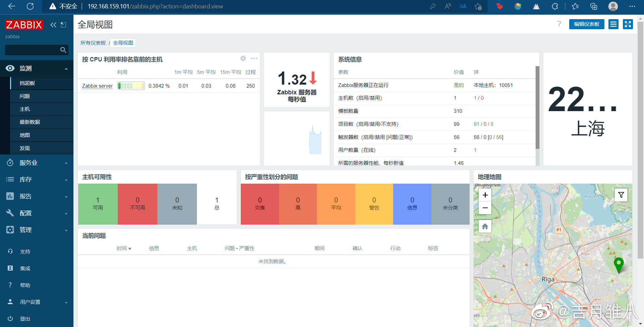Viewport: 644px width, 327px height.
Task: Click the page vertical scrollbar
Action: [640, 141]
